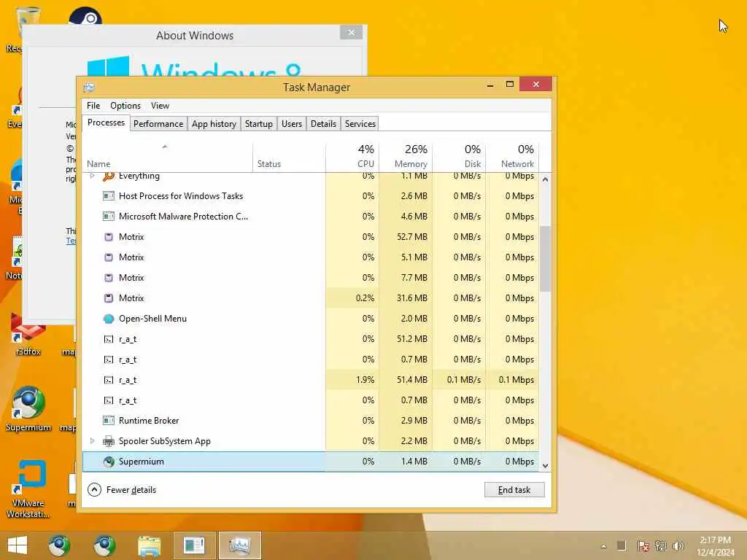Select the Open-Shell Menu row name
This screenshot has height=560, width=747.
pyautogui.click(x=152, y=319)
